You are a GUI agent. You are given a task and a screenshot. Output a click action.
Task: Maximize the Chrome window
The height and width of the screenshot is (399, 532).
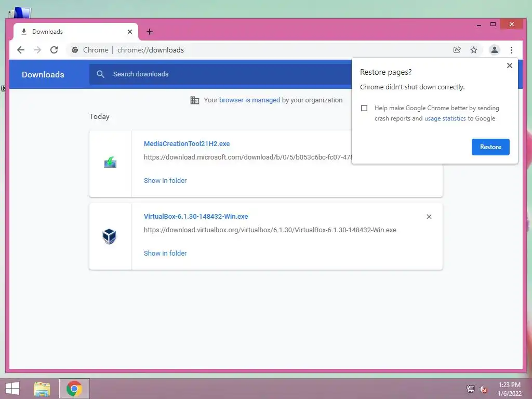pyautogui.click(x=493, y=24)
